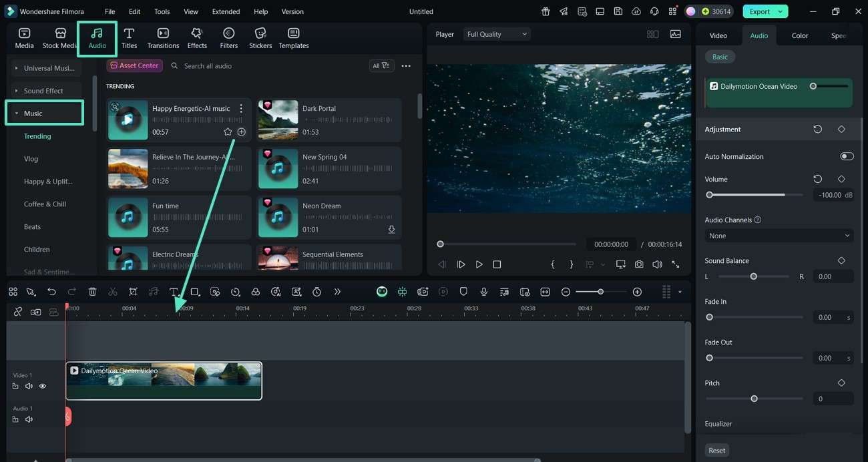Open the Audio Channels None dropdown

pyautogui.click(x=779, y=236)
